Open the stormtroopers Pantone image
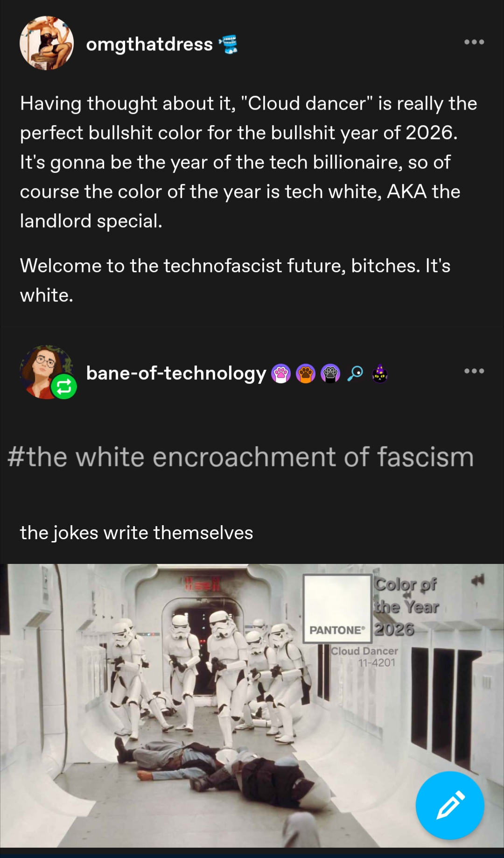This screenshot has width=504, height=858. [252, 705]
